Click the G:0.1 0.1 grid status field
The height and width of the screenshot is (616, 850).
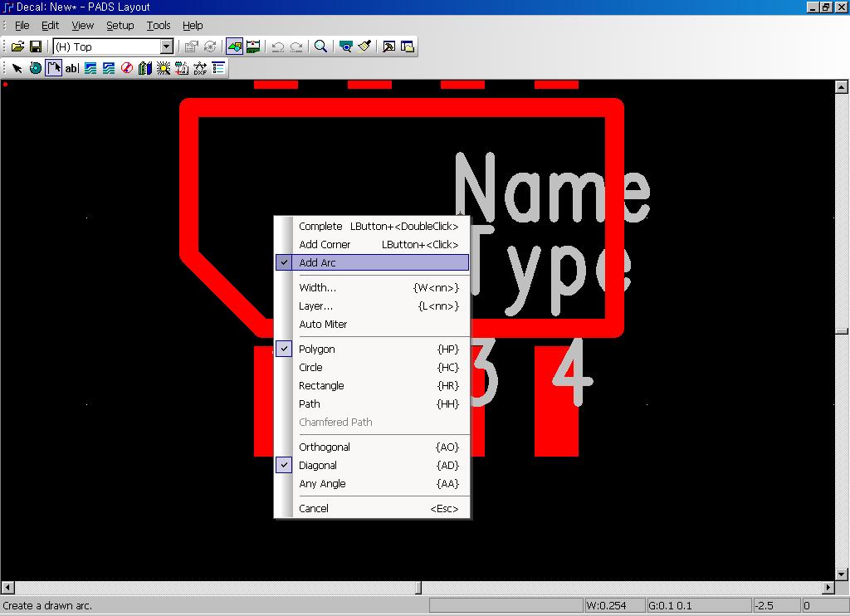(x=699, y=606)
